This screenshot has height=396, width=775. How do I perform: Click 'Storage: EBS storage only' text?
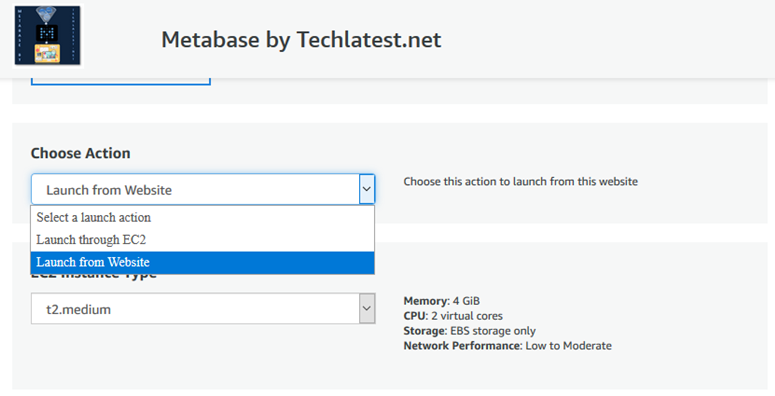click(470, 331)
